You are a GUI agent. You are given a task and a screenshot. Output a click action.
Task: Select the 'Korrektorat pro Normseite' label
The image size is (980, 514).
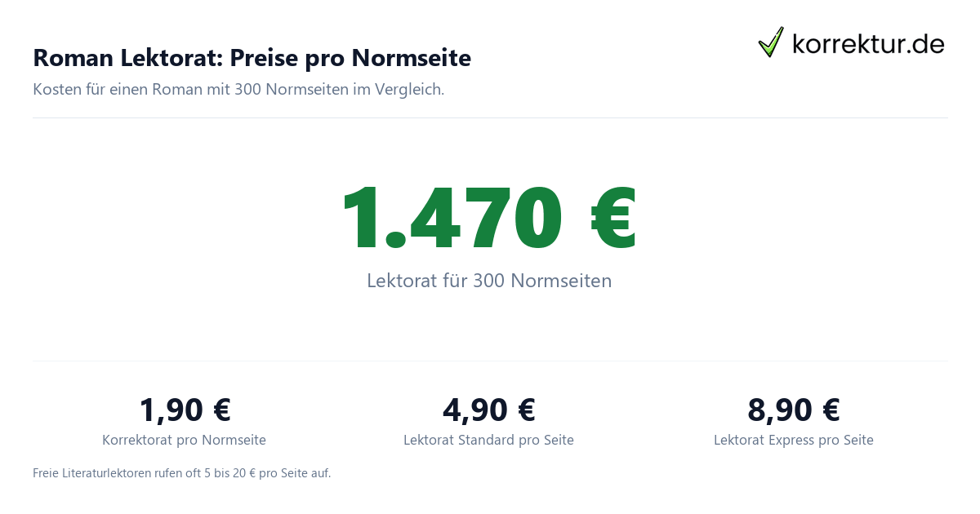[x=184, y=440]
